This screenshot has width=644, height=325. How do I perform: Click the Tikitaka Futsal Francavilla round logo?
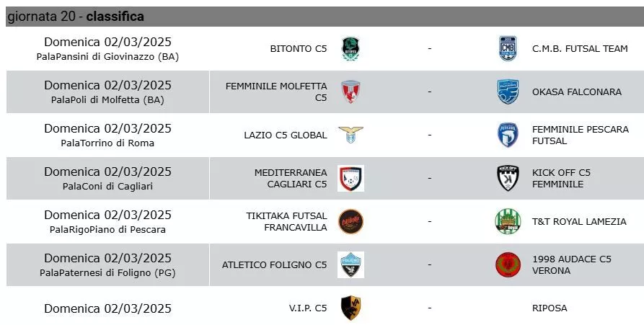pyautogui.click(x=350, y=222)
